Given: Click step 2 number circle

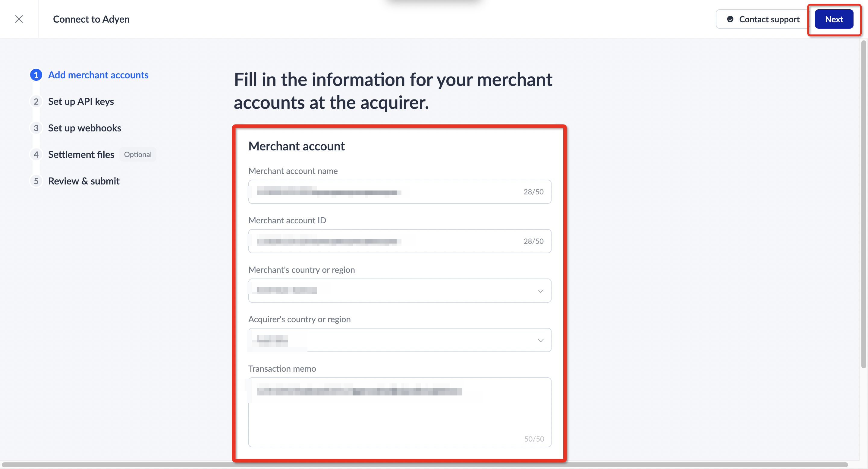Looking at the screenshot, I should [36, 101].
